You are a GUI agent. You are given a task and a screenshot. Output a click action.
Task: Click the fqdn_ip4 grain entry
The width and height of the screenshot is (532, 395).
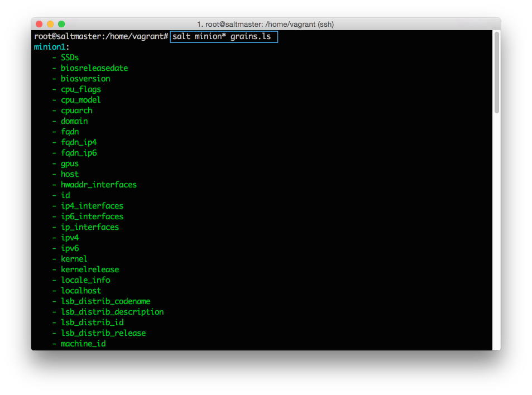tap(79, 142)
